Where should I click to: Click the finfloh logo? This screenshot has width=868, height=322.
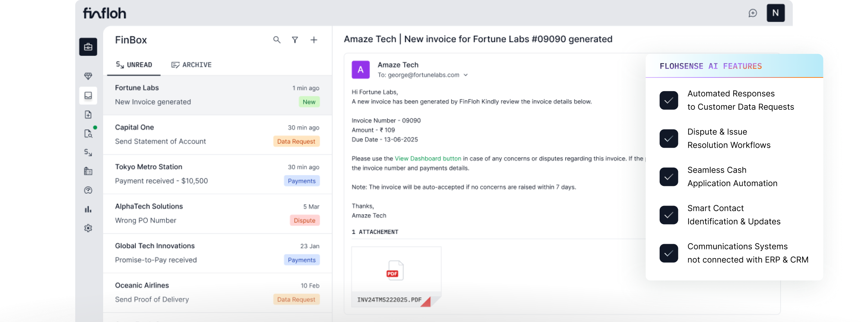[105, 13]
